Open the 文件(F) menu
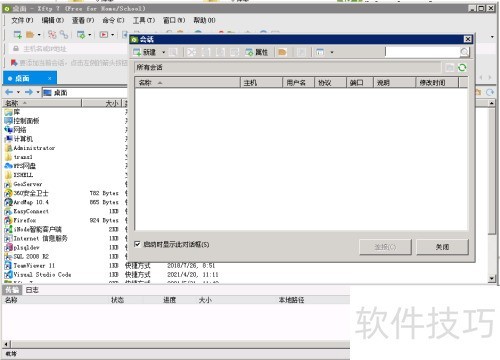The width and height of the screenshot is (500, 360). (x=22, y=20)
